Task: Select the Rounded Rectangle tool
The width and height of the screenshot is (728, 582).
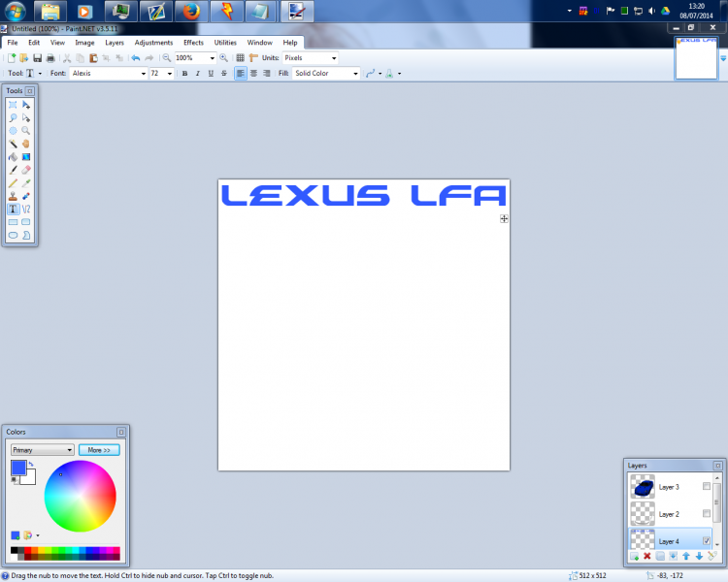Action: pos(26,222)
